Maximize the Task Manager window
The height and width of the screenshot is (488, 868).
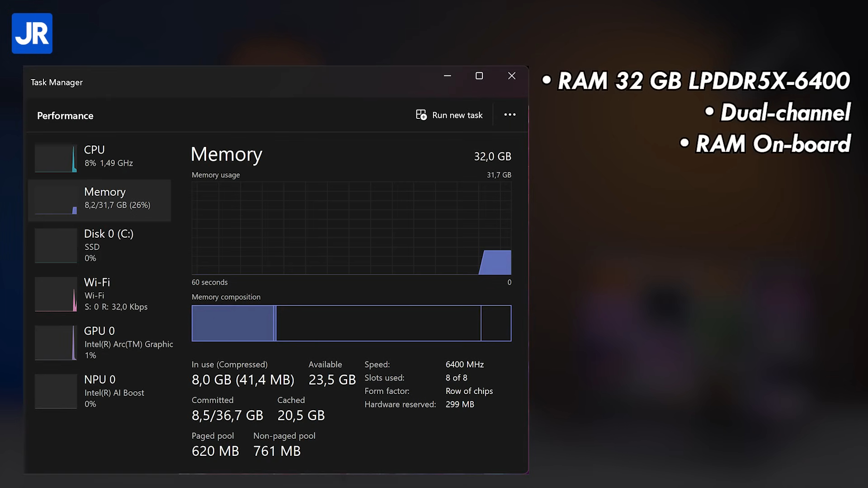pos(479,76)
